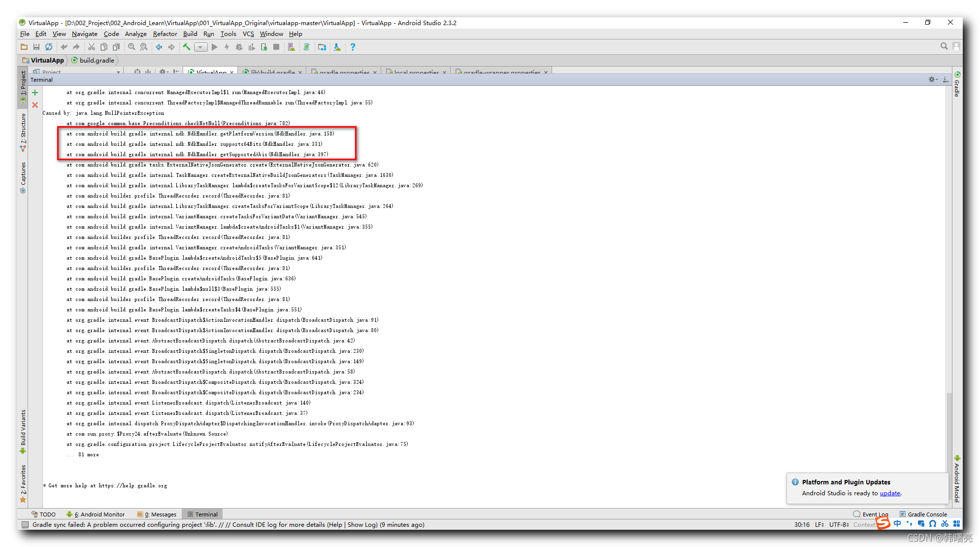The image size is (980, 547).
Task: Click the Synchronize toolbar icon
Action: (48, 47)
